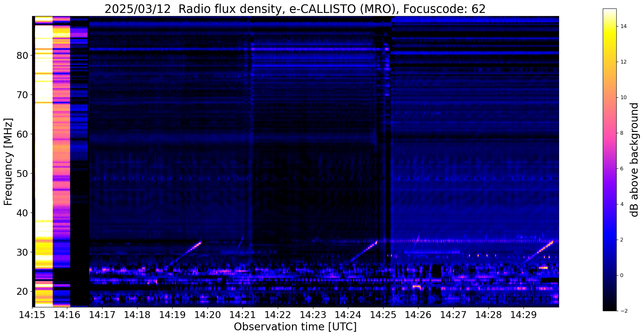
Task: Click the 80 MHz frequency tick label
Action: (x=22, y=55)
